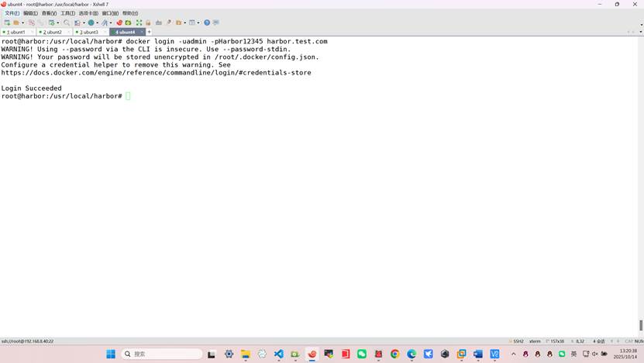
Task: Close the 4 ubunt4 tab
Action: [142, 32]
